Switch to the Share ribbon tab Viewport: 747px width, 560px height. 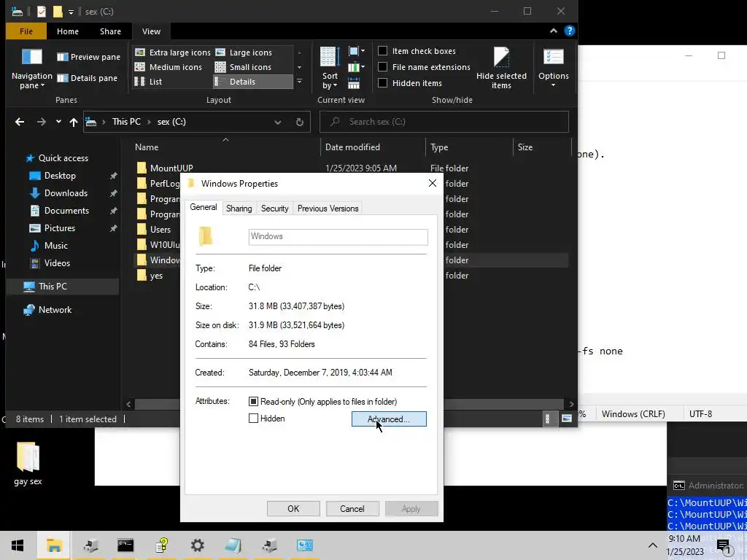111,31
